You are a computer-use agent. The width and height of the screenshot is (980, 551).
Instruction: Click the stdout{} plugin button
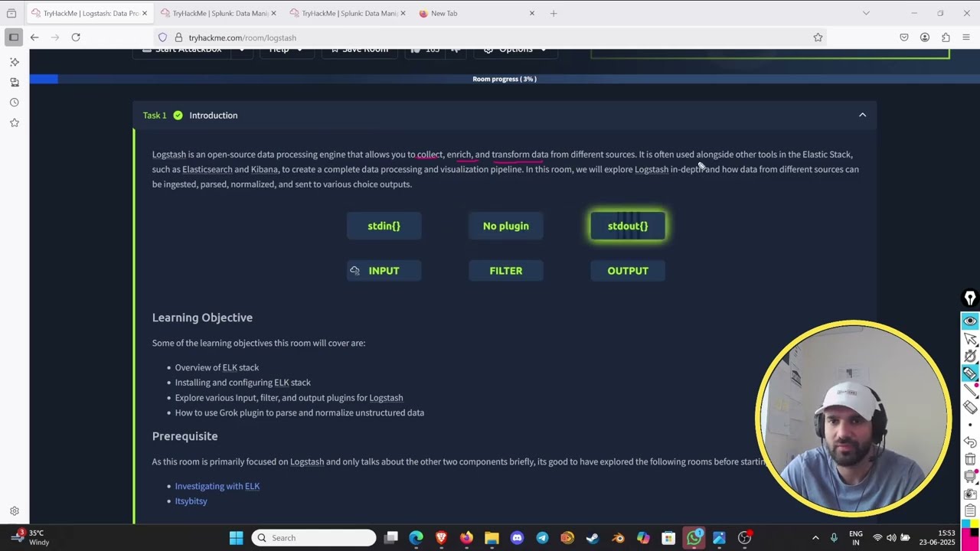point(628,226)
